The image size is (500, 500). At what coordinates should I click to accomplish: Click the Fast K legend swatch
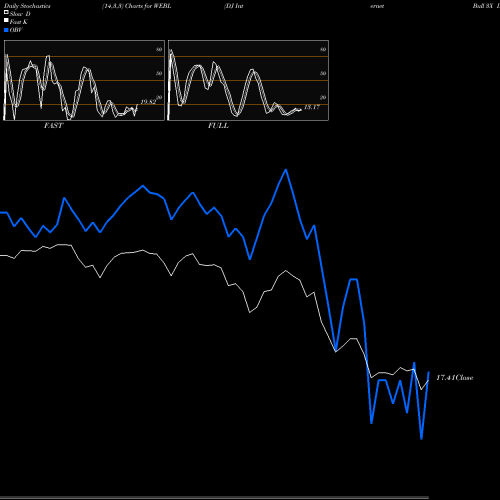click(x=6, y=21)
